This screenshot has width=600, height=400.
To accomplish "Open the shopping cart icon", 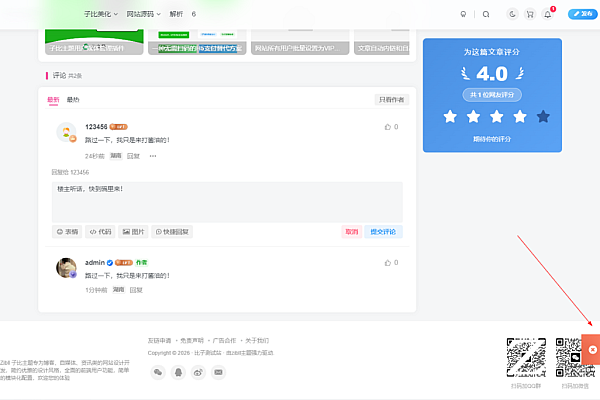I will click(x=530, y=15).
